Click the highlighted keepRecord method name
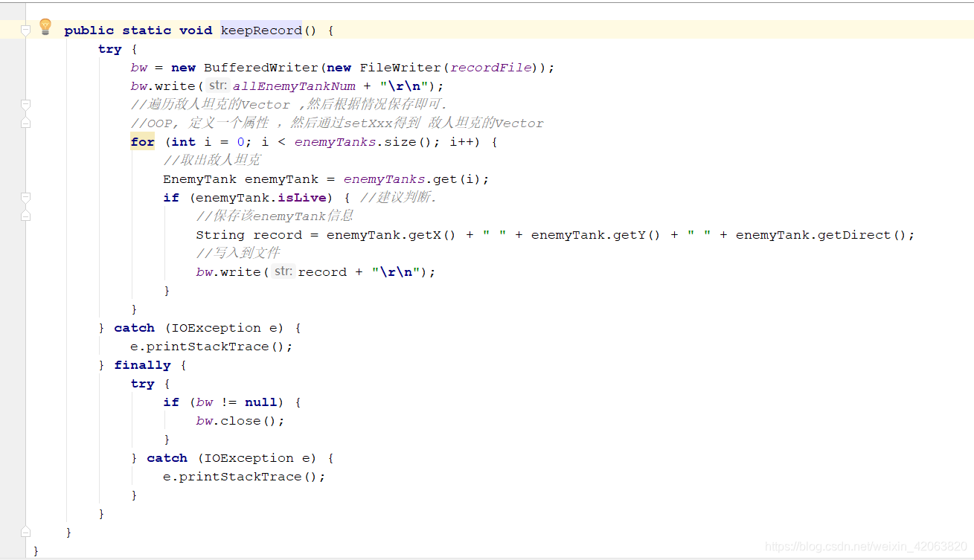The image size is (974, 560). (x=261, y=30)
